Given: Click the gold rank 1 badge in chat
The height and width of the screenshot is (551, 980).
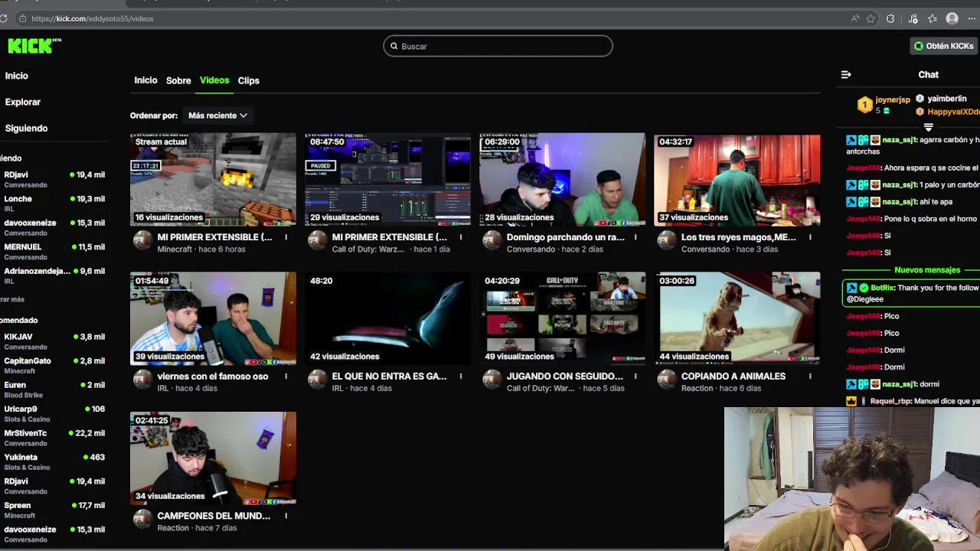Looking at the screenshot, I should [x=864, y=106].
